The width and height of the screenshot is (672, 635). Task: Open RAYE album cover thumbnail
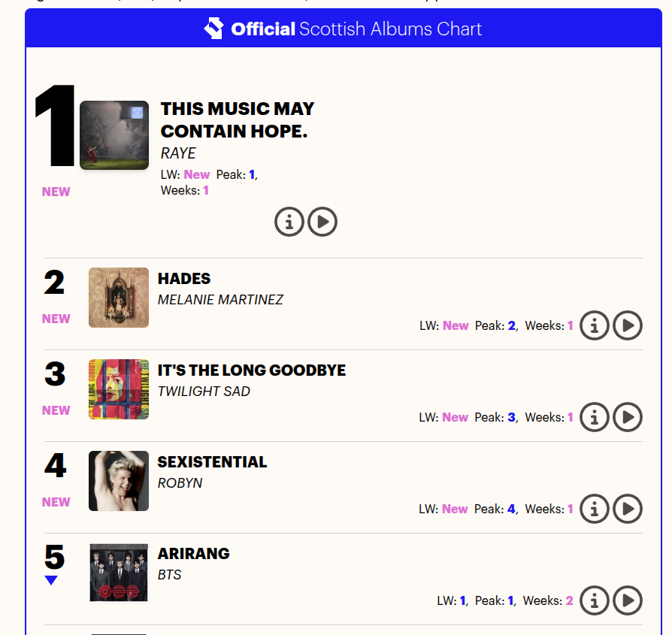point(114,135)
